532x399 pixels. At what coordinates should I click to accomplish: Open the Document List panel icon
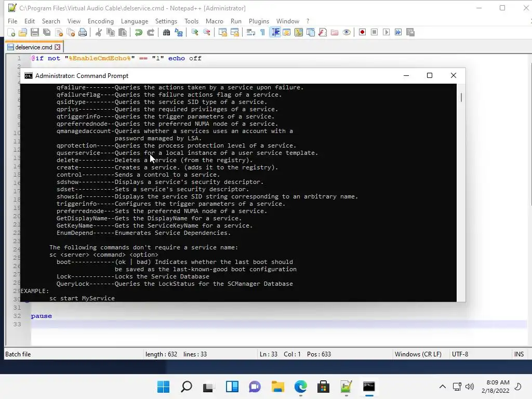coord(311,32)
